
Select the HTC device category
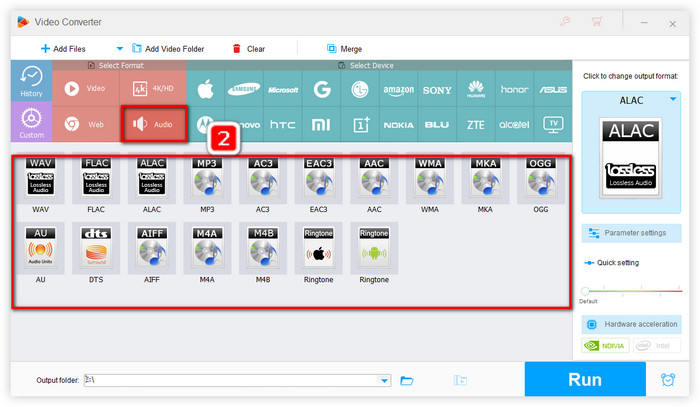[x=283, y=125]
